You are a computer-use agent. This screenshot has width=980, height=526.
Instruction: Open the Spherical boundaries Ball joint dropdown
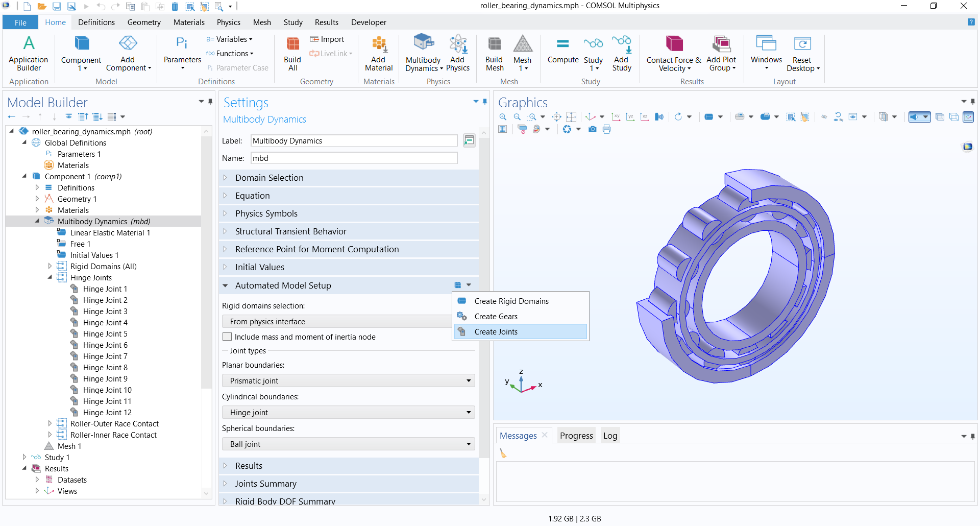tap(349, 444)
